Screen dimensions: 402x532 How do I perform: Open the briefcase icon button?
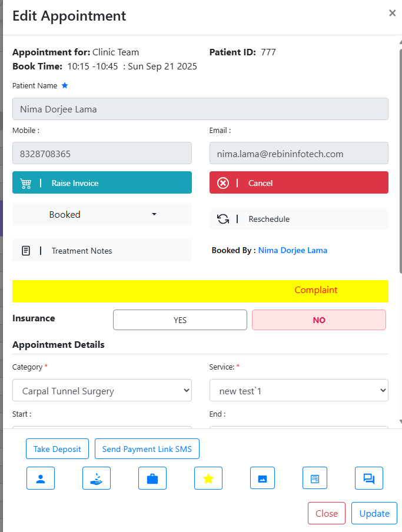(x=152, y=478)
